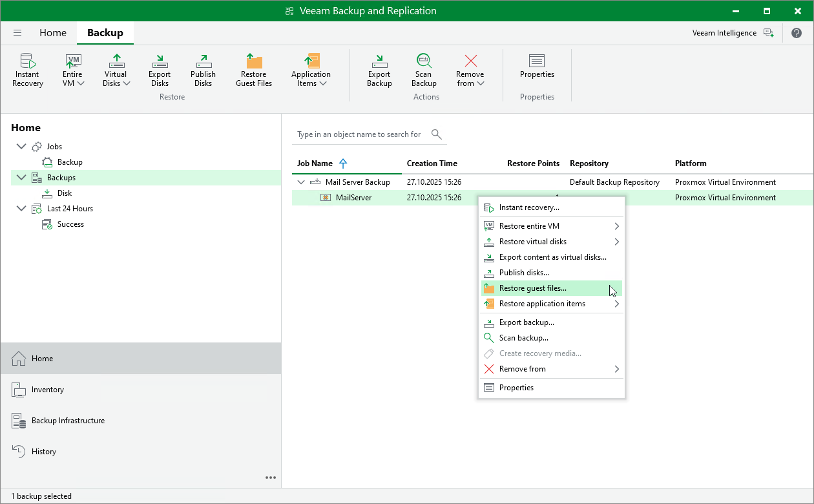Sort by the Creation Time column header
814x504 pixels.
(x=432, y=163)
